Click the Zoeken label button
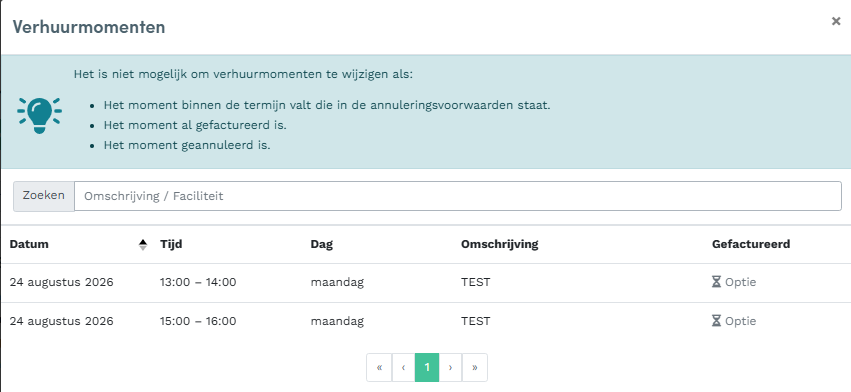This screenshot has width=851, height=392. tap(43, 196)
